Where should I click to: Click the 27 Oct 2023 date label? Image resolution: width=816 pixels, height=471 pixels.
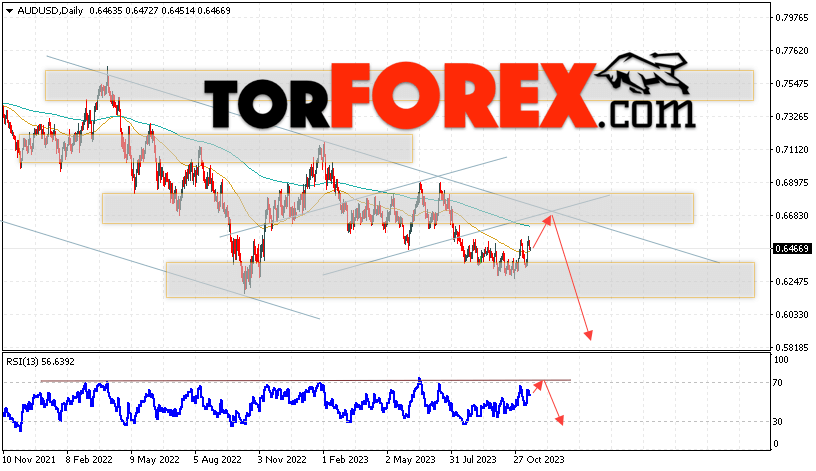[x=539, y=460]
